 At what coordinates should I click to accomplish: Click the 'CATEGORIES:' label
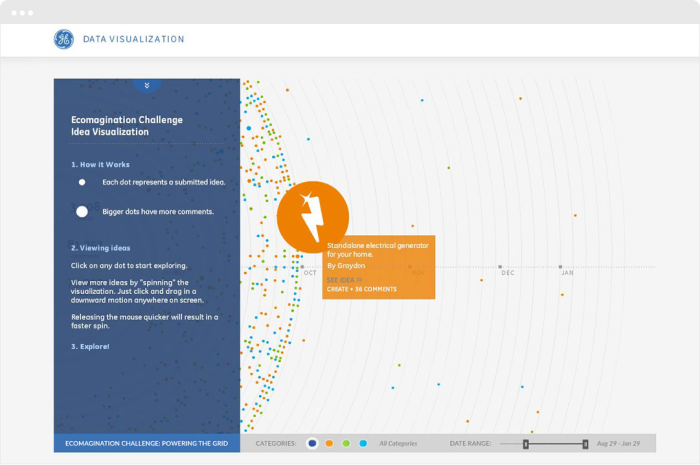click(276, 444)
